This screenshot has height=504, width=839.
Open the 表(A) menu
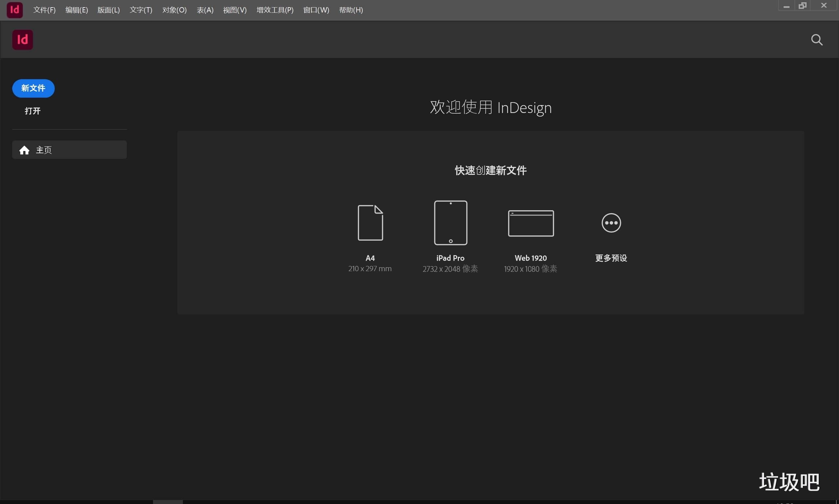pyautogui.click(x=205, y=10)
